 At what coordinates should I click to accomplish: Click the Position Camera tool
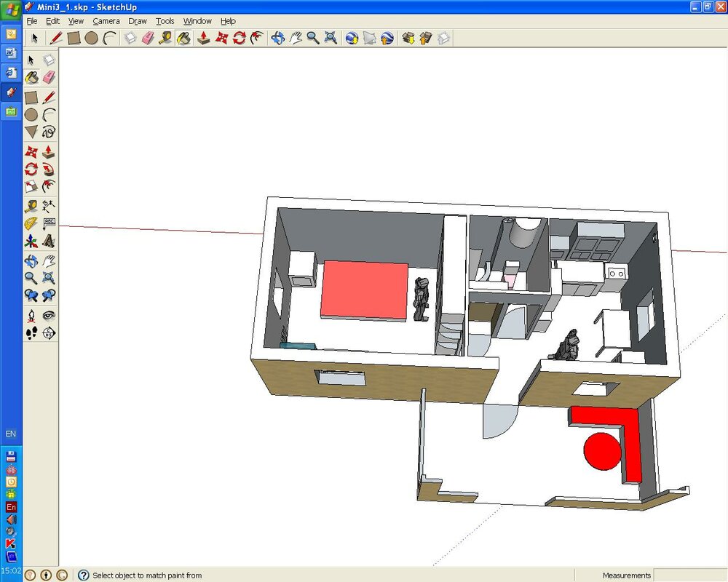point(31,316)
